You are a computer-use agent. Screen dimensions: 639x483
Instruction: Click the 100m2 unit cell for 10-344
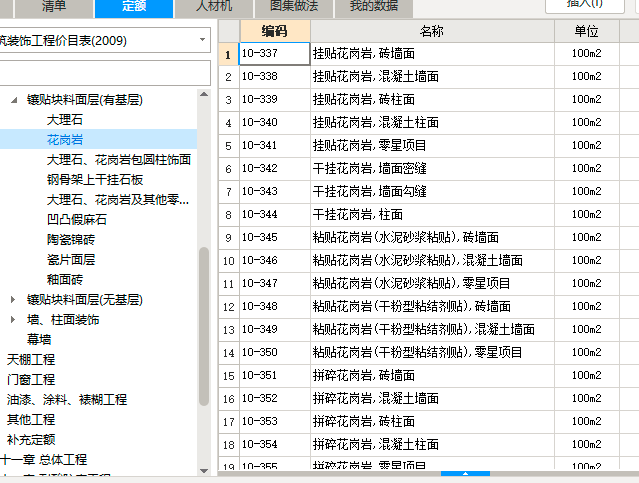[x=587, y=214]
